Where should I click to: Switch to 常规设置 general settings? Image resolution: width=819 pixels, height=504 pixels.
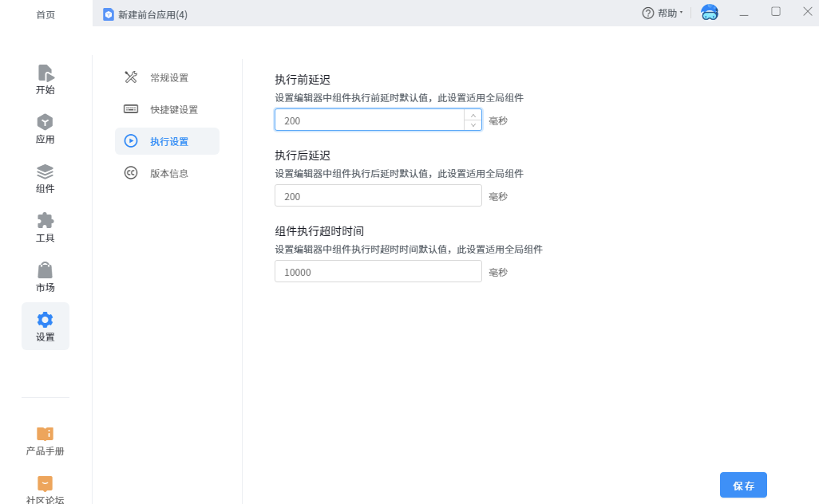click(x=168, y=77)
